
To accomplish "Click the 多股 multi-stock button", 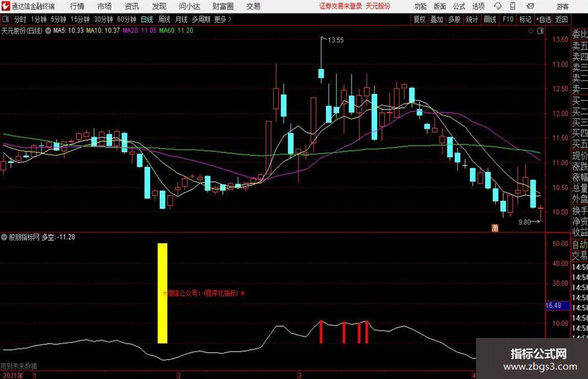I will tap(454, 19).
